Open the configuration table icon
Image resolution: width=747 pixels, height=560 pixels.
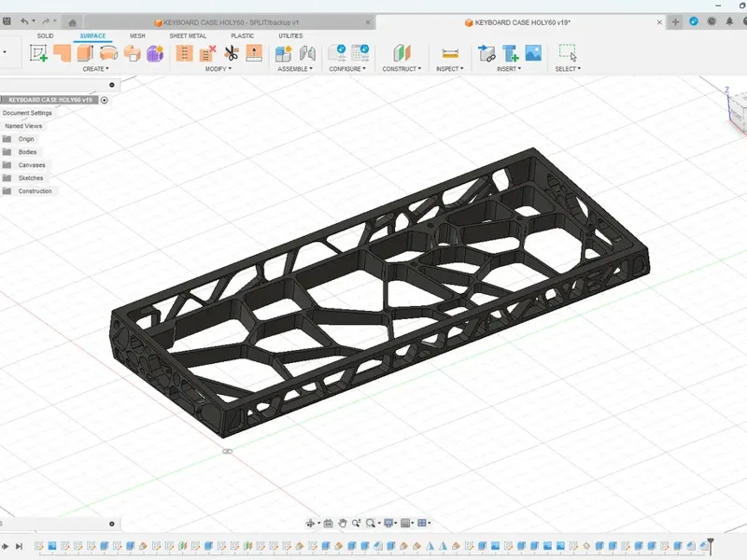360,53
